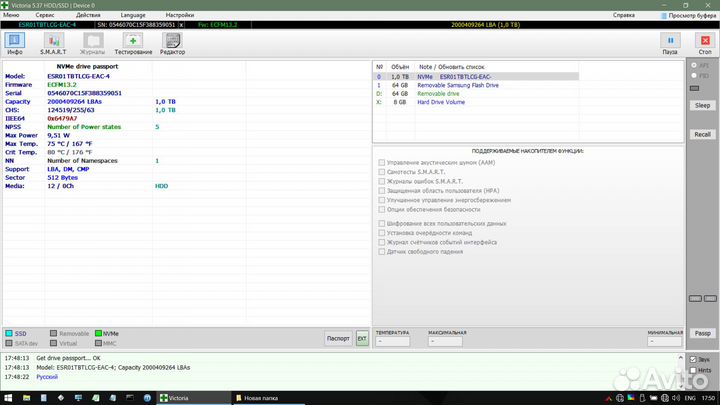The width and height of the screenshot is (720, 405).
Task: Select the Removable Samsung Flash Drive row
Action: click(x=470, y=85)
